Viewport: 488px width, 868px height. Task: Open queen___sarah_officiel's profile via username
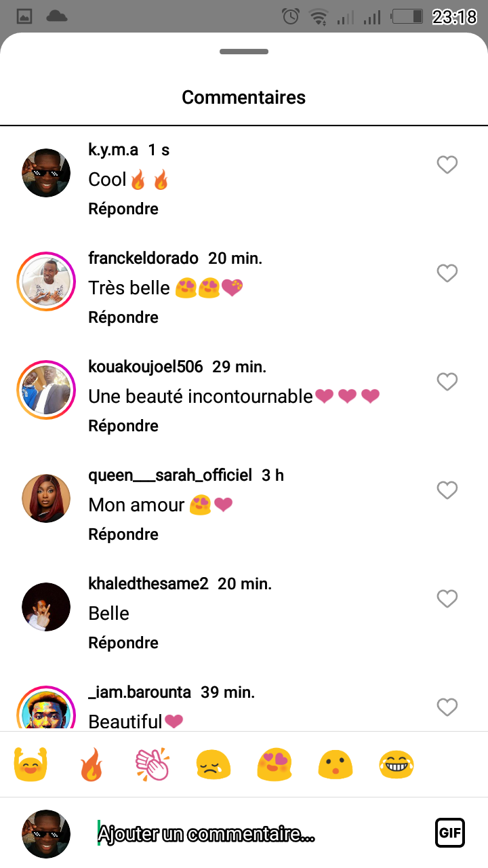pyautogui.click(x=169, y=475)
